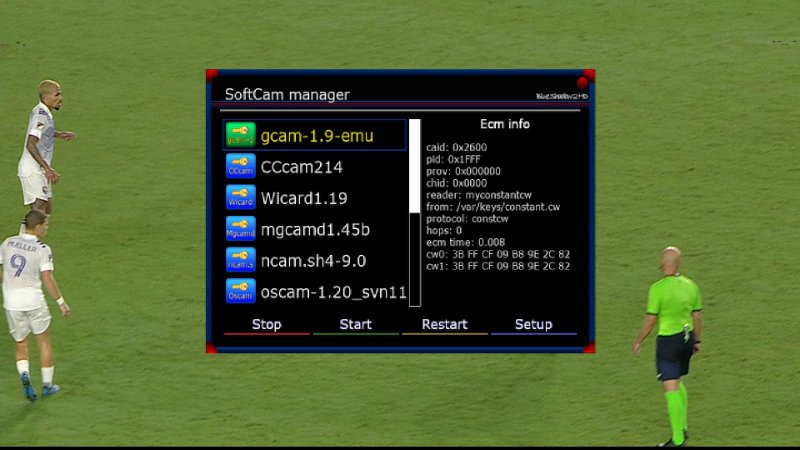The image size is (800, 450).
Task: Click the Wicard key icon
Action: click(240, 198)
